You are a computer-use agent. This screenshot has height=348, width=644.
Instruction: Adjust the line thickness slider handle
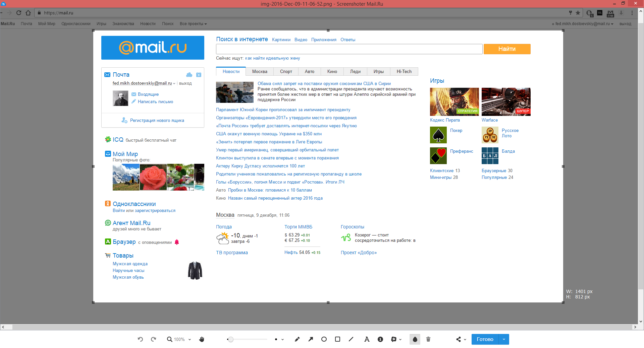(x=230, y=339)
